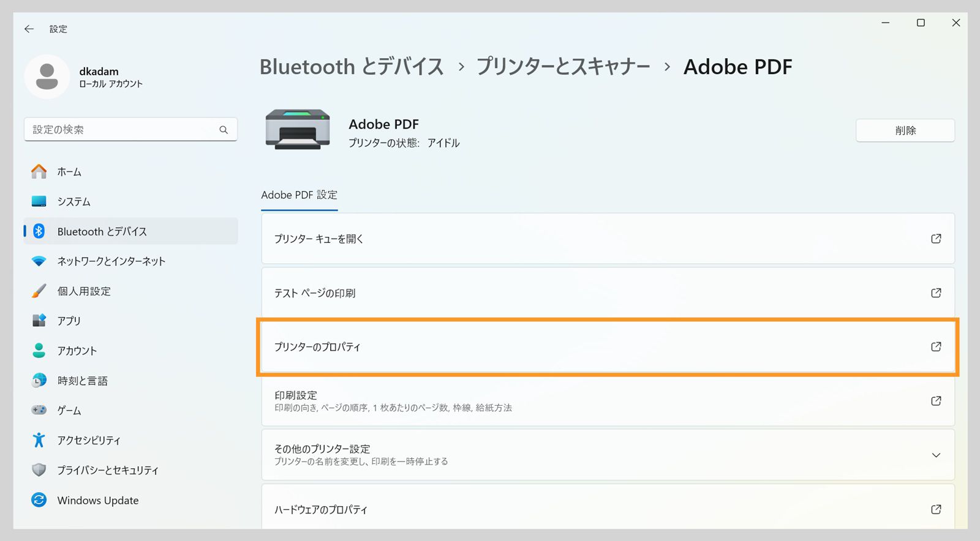980x541 pixels.
Task: Select the プライバシーとセキュリティ shield icon
Action: click(39, 470)
